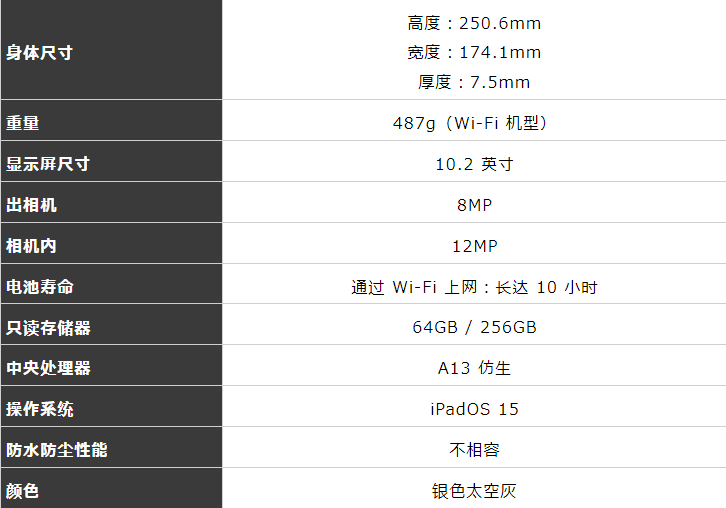Image resolution: width=726 pixels, height=508 pixels.
Task: Click the 电池寿命 row header
Action: pyautogui.click(x=111, y=284)
